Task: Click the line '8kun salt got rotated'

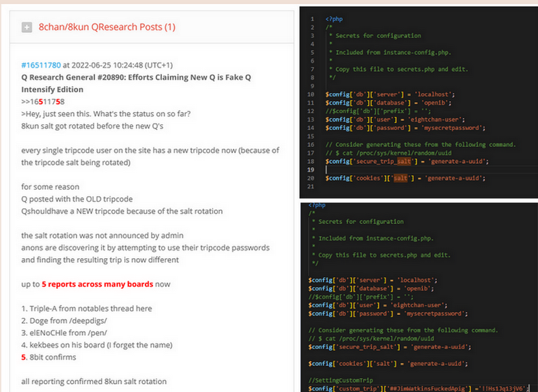Action: pyautogui.click(x=92, y=126)
